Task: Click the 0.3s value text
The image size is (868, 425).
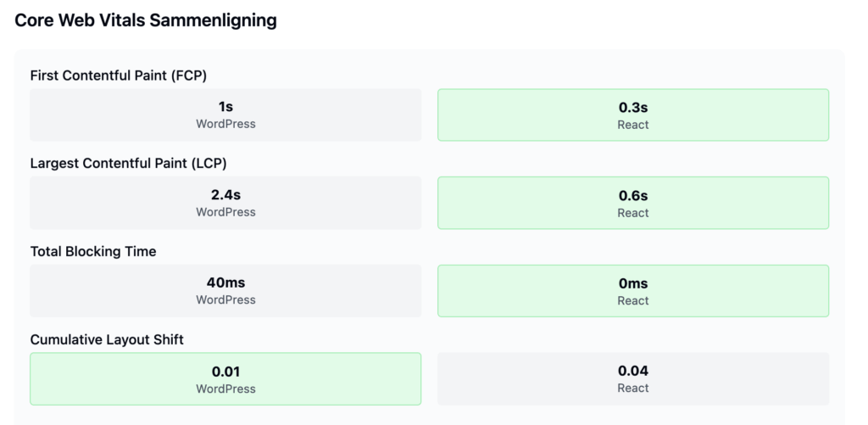Action: 633,108
